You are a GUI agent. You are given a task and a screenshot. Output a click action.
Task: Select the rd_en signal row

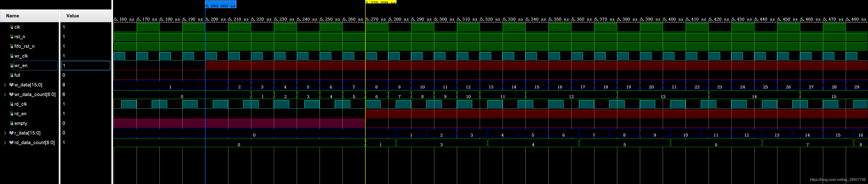click(29, 114)
